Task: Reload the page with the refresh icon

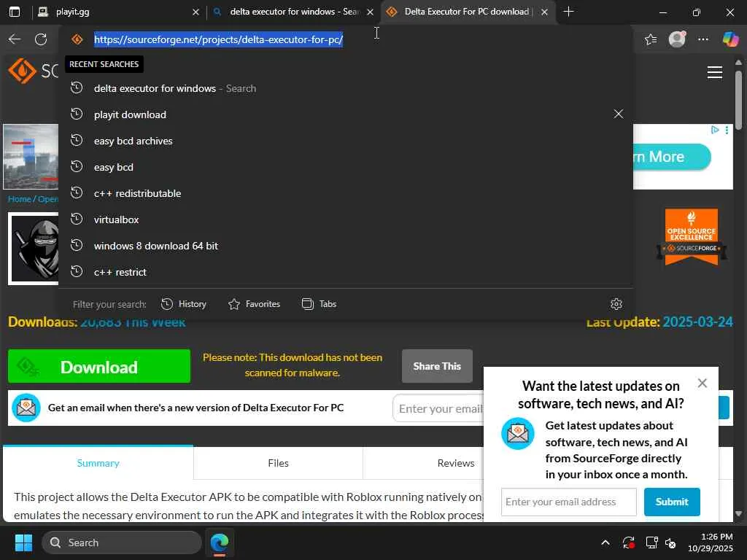Action: (41, 39)
